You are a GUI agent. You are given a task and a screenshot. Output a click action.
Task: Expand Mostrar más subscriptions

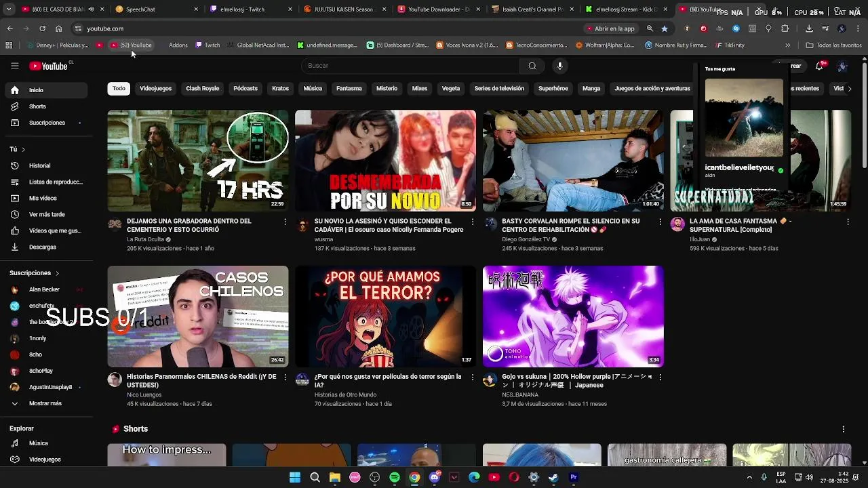[45, 403]
